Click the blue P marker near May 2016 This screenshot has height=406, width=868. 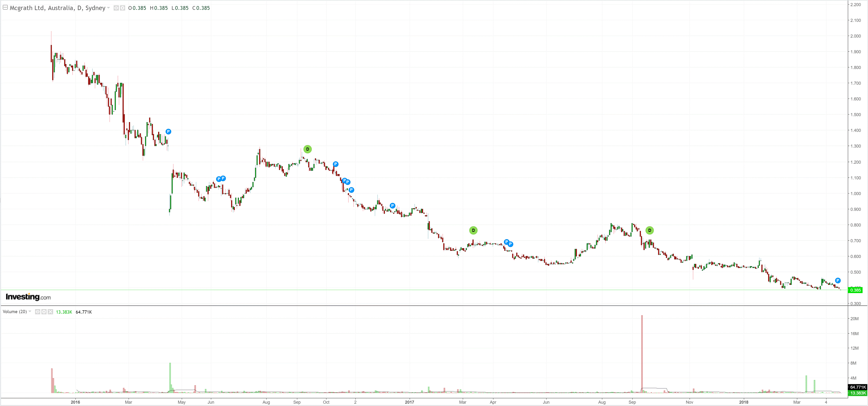coord(168,131)
